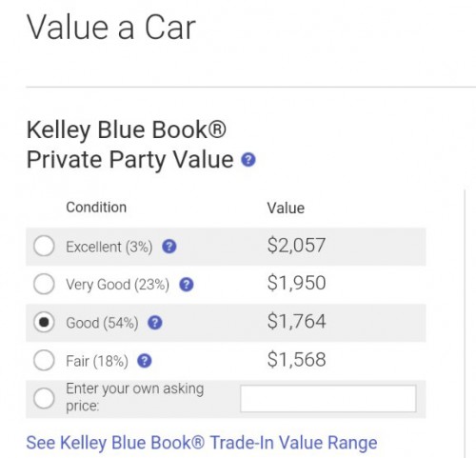Open the help icon for Very Good (23%)
Image resolution: width=476 pixels, height=458 pixels.
pos(187,285)
